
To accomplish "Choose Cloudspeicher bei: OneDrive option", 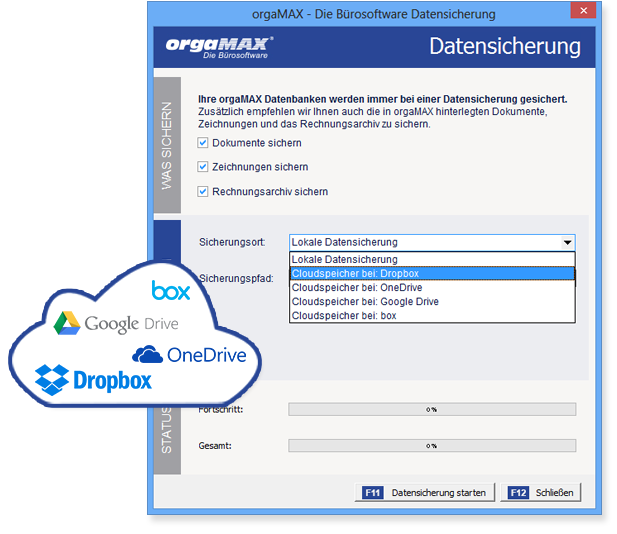I will tap(432, 288).
